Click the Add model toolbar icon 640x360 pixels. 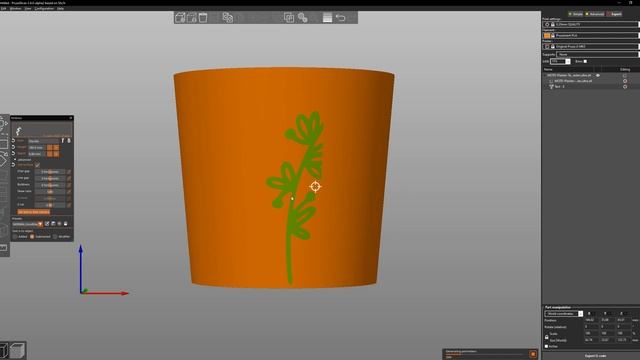point(180,17)
